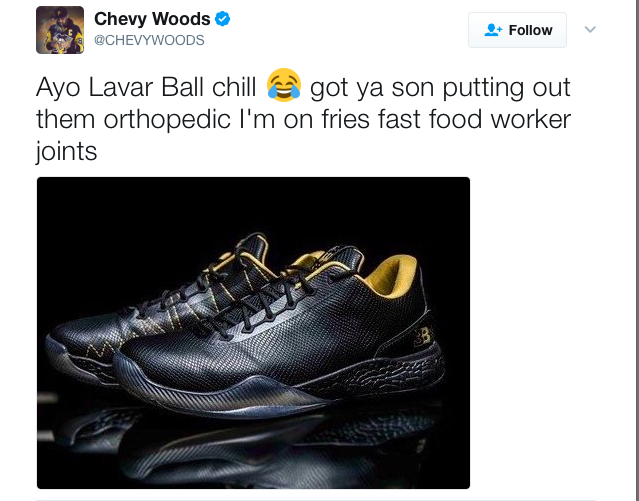Click the gold BBB logo on shoe heel

coord(421,337)
